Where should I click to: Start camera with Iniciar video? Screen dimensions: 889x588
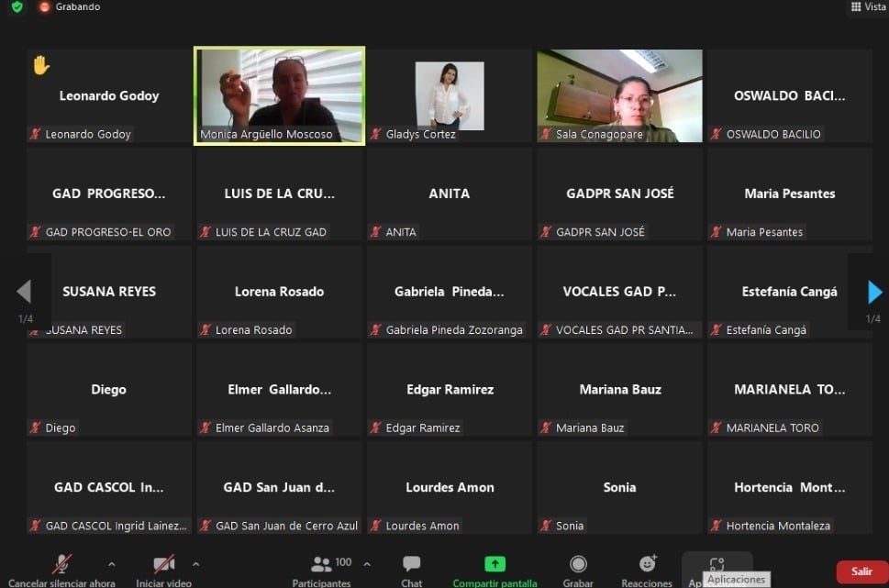164,566
